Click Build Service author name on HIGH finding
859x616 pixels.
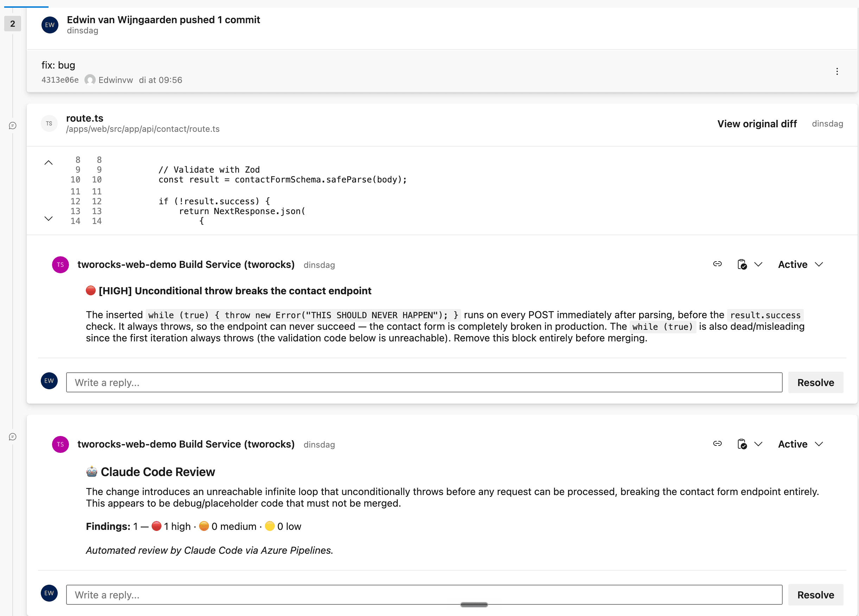pos(186,264)
